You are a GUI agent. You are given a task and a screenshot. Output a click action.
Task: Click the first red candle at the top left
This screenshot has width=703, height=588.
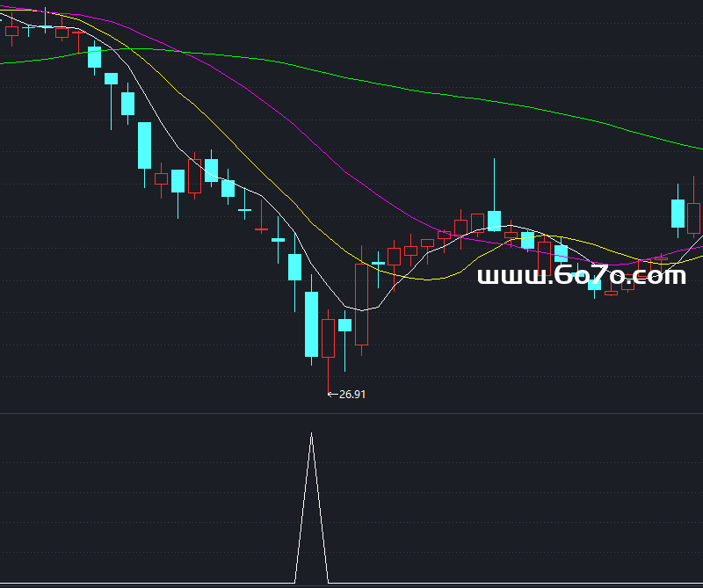pyautogui.click(x=11, y=32)
